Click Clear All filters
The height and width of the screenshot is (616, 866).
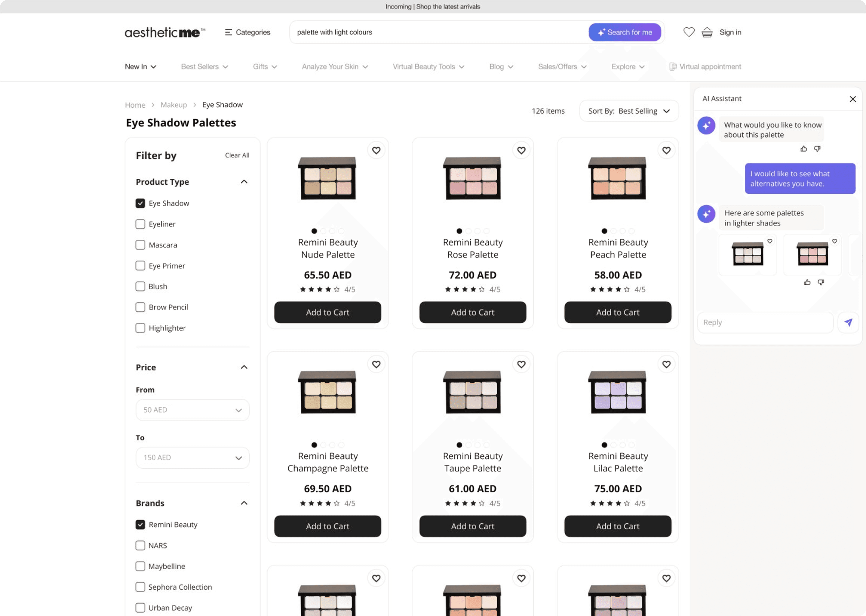point(237,155)
